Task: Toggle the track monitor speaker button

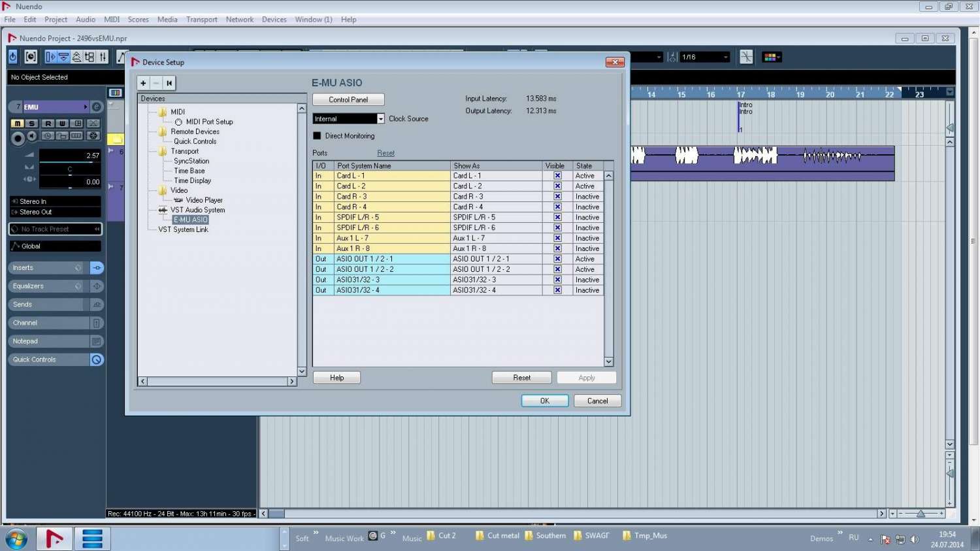Action: [x=32, y=137]
